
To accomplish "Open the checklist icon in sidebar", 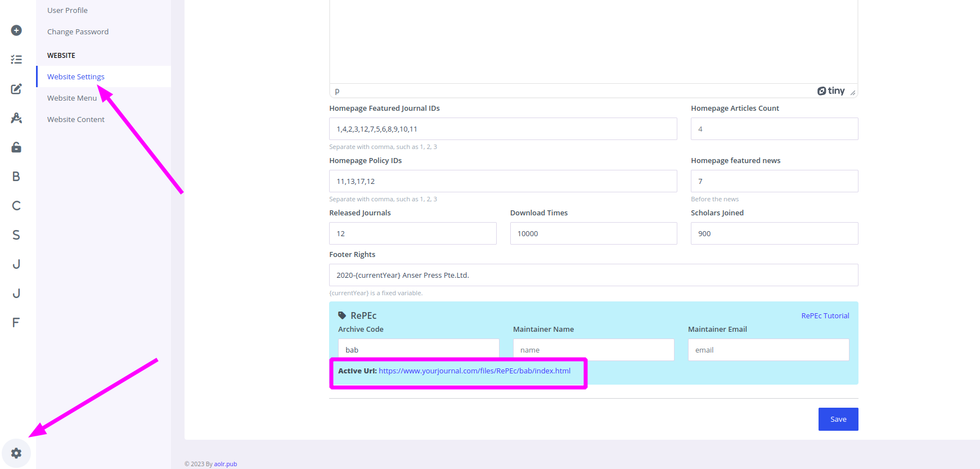I will [x=16, y=60].
